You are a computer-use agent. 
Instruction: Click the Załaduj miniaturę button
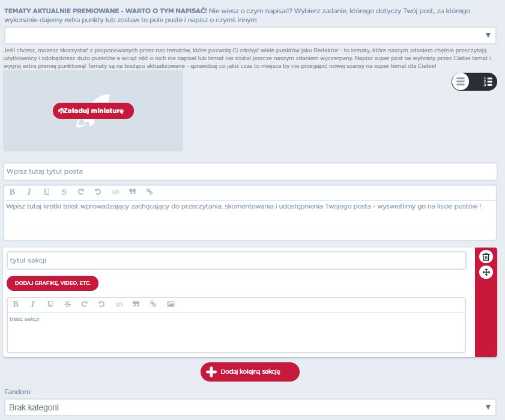tap(93, 111)
